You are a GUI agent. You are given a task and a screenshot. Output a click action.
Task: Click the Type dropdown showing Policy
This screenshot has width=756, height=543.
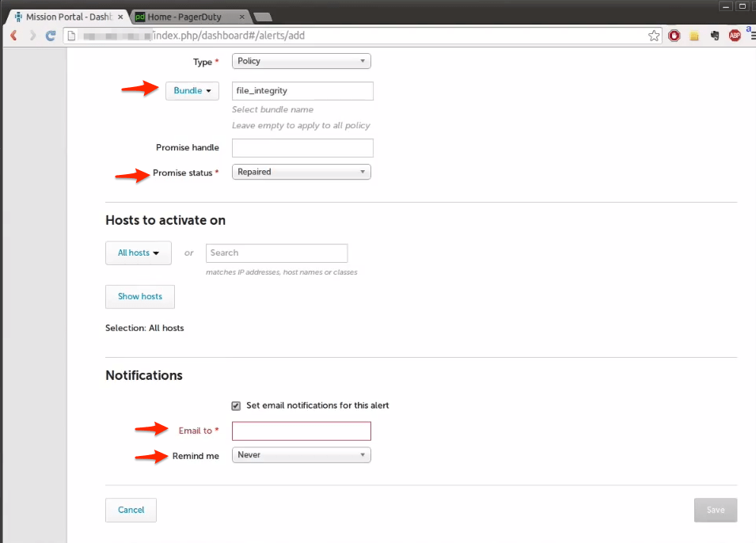tap(301, 61)
